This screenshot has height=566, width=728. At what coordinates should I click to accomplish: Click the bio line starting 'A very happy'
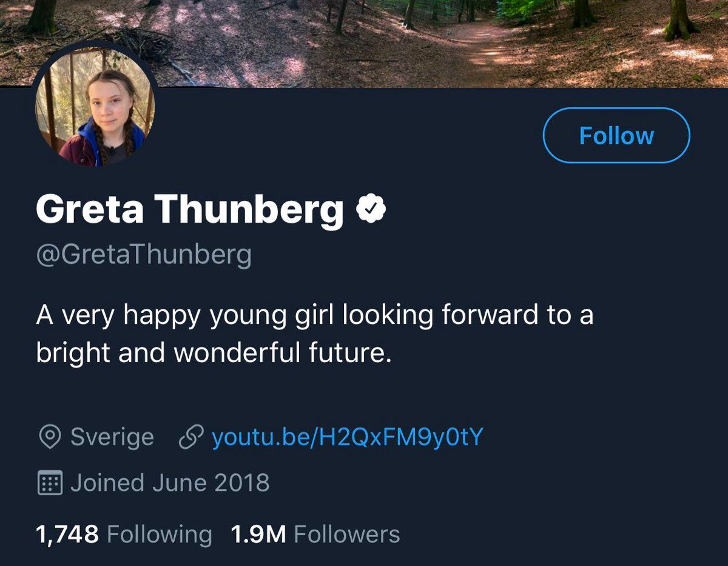tap(314, 315)
